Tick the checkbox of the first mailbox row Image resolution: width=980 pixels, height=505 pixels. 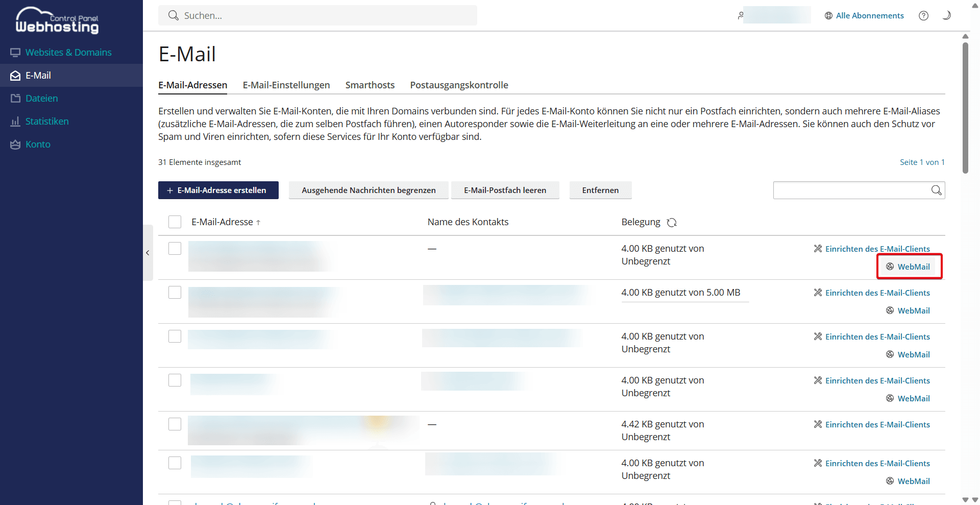175,248
